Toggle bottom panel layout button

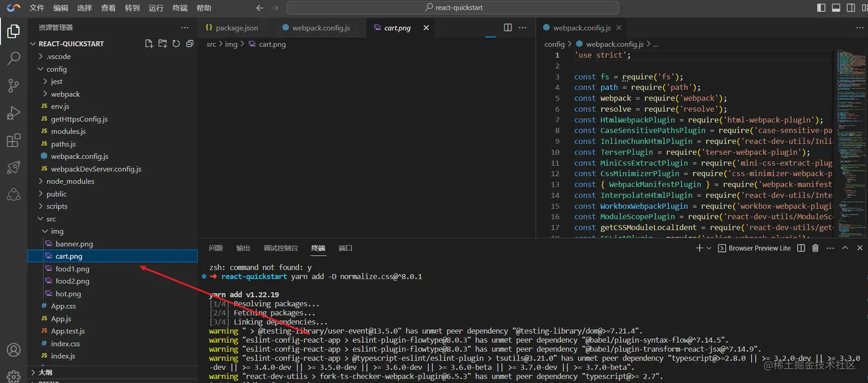[x=836, y=8]
